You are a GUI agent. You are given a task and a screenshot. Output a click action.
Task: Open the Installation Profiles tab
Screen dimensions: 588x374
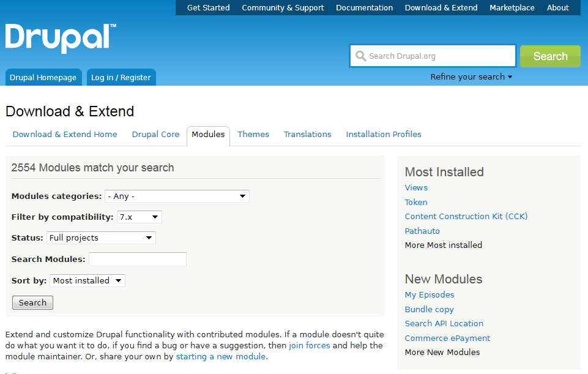pos(384,134)
